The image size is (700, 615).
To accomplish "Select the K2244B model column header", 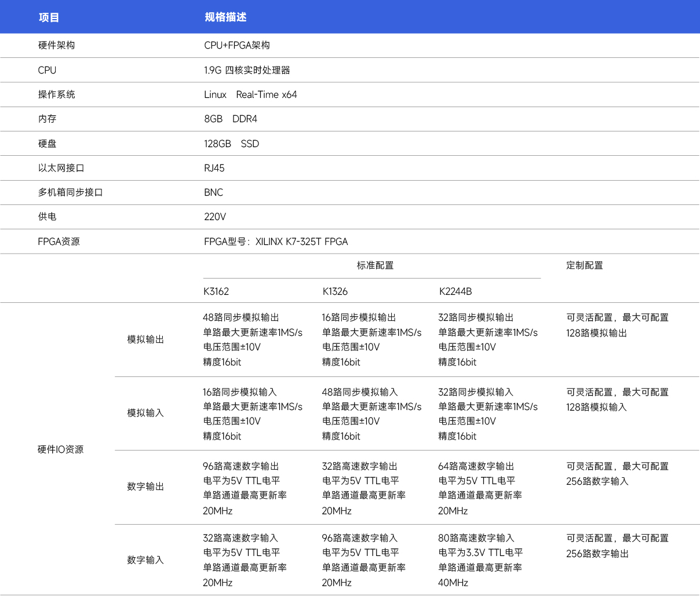I will 455,291.
